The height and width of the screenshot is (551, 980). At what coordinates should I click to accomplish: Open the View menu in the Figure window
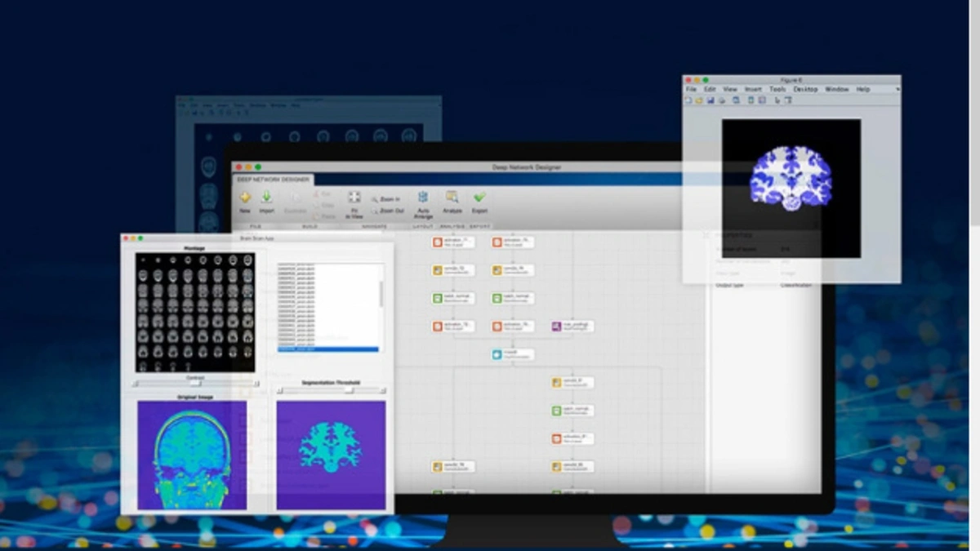pos(730,89)
